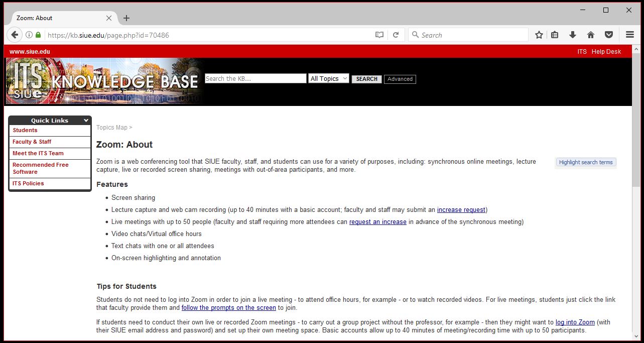This screenshot has height=343, width=644.
Task: Click the Pocket icon in toolbar
Action: pyautogui.click(x=608, y=35)
